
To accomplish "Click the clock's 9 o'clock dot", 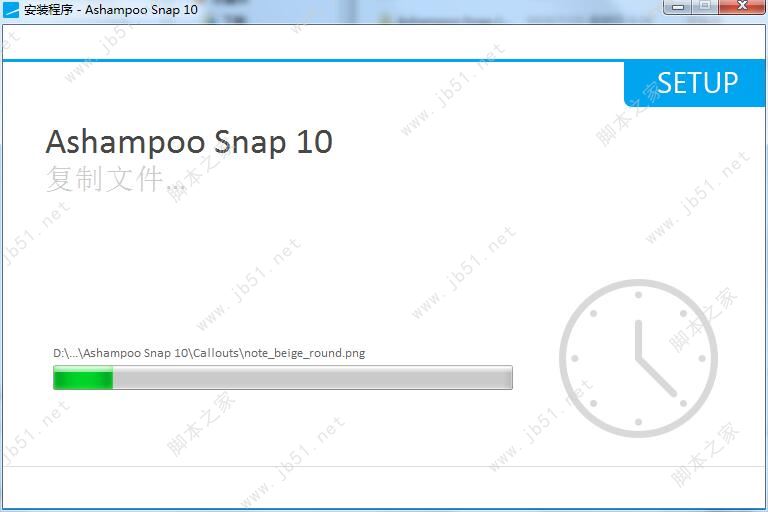I will tap(575, 359).
